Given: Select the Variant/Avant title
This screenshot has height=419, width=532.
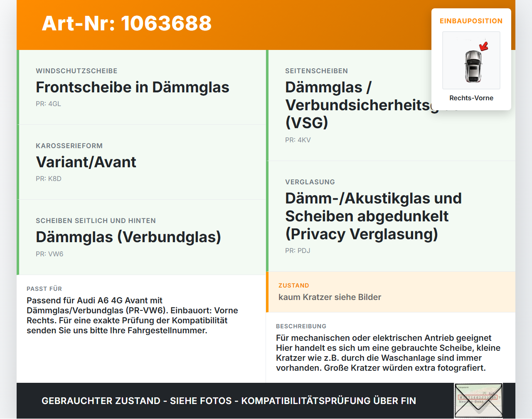Looking at the screenshot, I should (x=86, y=162).
